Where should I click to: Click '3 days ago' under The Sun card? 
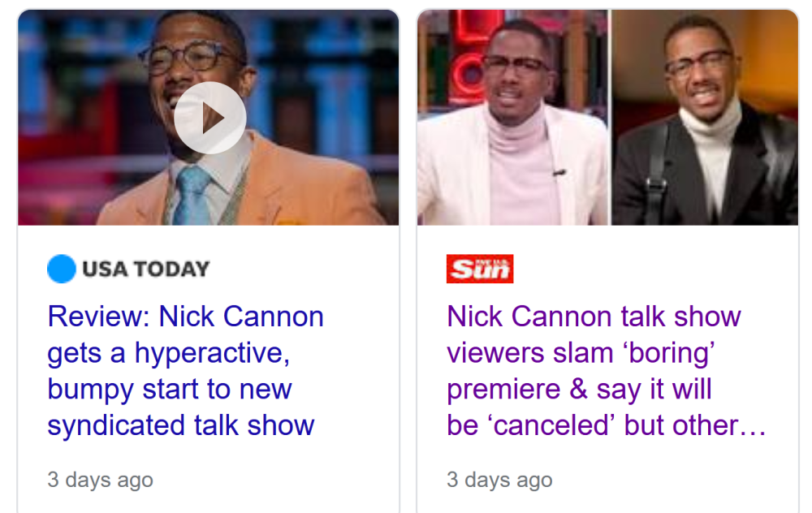tap(499, 480)
